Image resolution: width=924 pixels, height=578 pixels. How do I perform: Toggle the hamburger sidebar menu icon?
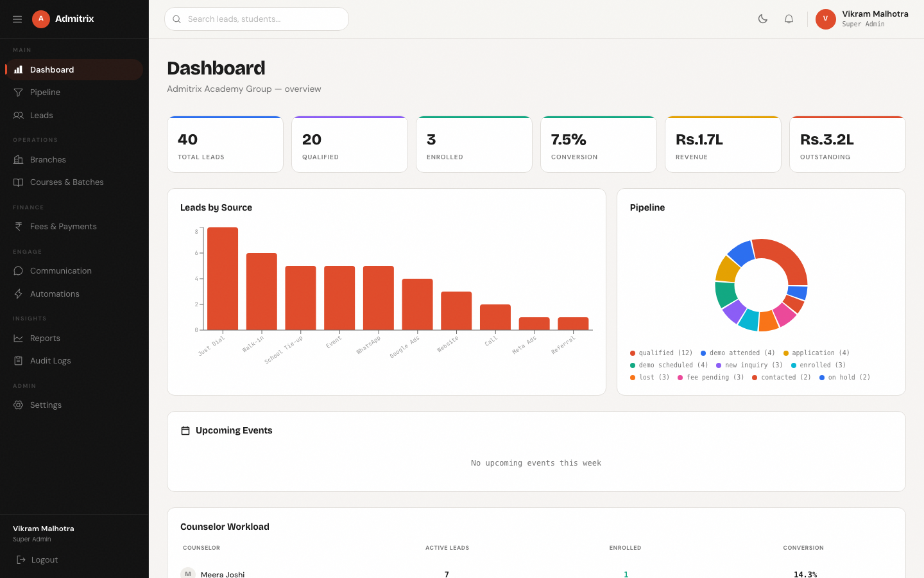(x=17, y=19)
